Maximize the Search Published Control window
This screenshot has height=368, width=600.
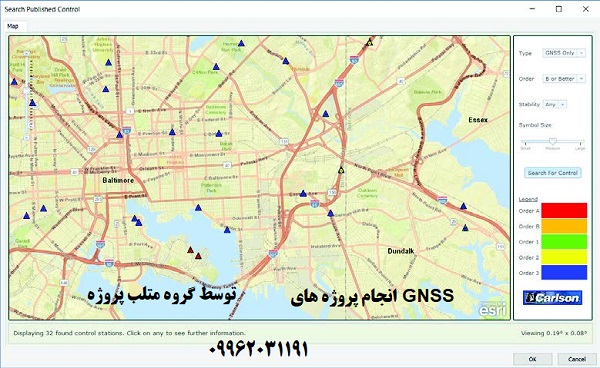coord(559,9)
